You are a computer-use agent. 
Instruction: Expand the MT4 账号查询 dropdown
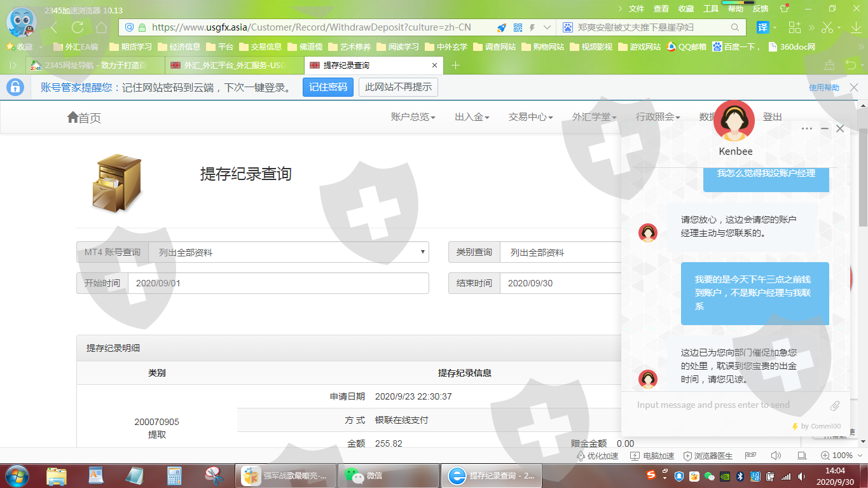288,253
